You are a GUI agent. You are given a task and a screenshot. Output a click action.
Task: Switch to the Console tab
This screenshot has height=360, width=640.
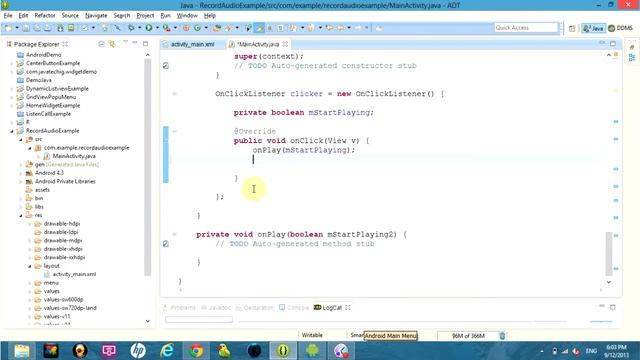click(x=294, y=307)
